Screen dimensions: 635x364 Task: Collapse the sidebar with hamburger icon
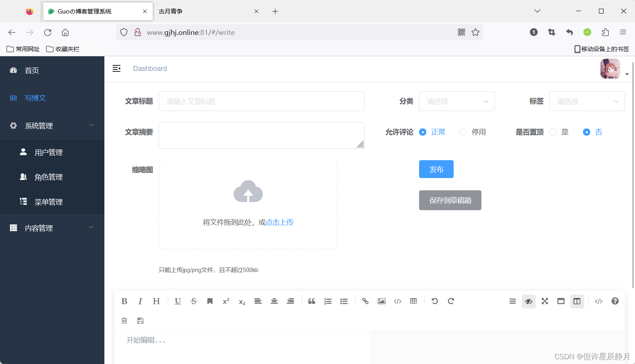point(116,69)
